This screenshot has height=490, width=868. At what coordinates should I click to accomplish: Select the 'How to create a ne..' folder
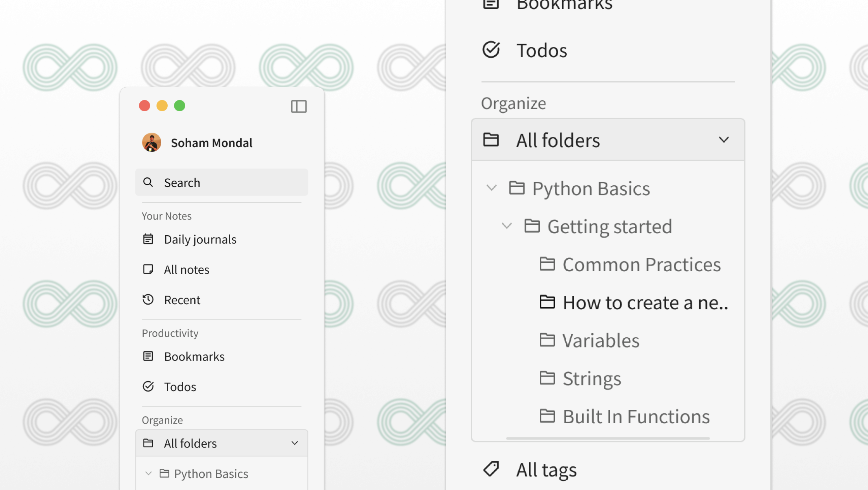tap(644, 303)
